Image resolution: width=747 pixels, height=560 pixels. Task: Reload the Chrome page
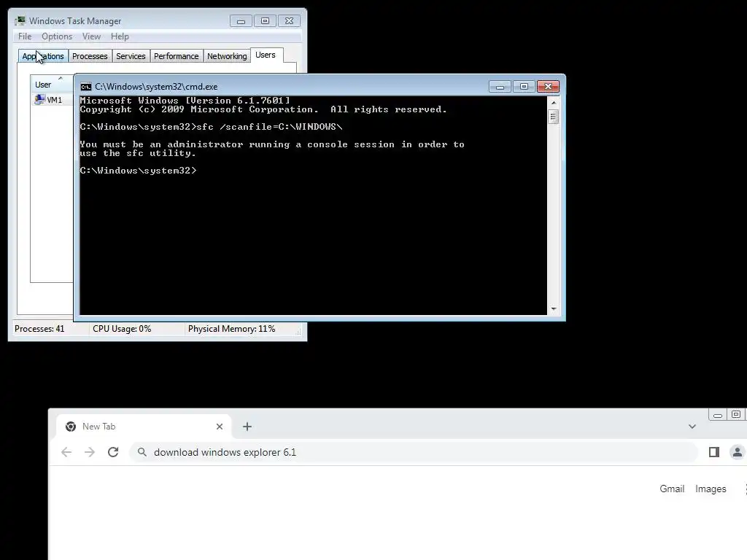113,452
